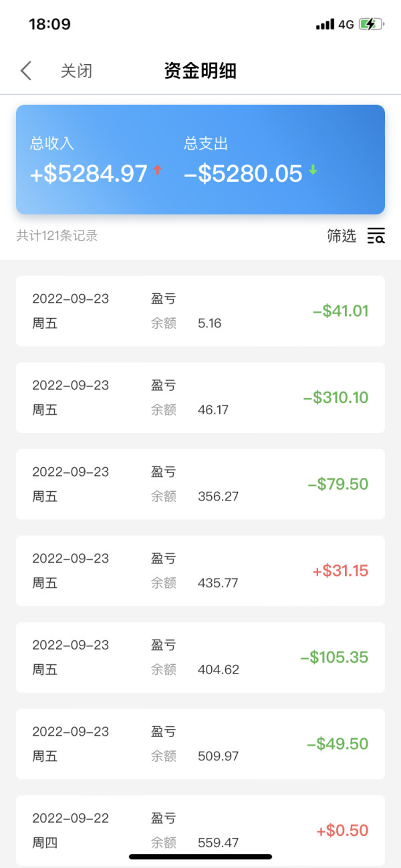Open the +$0.50 record dated 2022-09-22
401x868 pixels.
tap(200, 830)
